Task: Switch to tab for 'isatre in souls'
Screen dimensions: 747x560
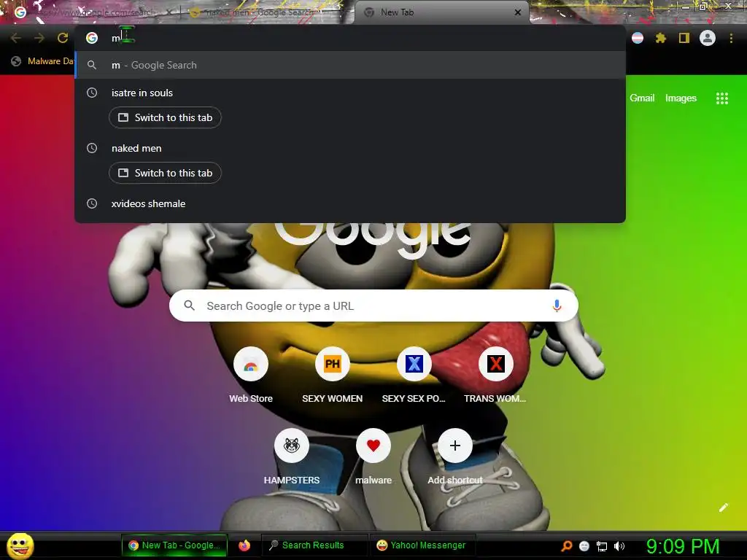Action: coord(165,117)
